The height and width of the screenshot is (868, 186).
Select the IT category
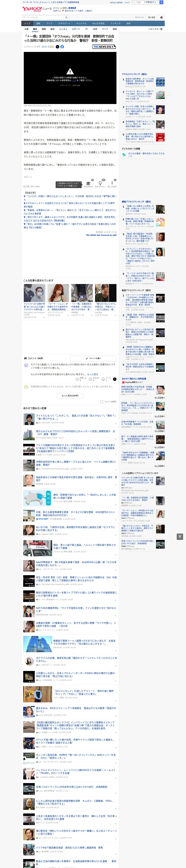coord(86,29)
